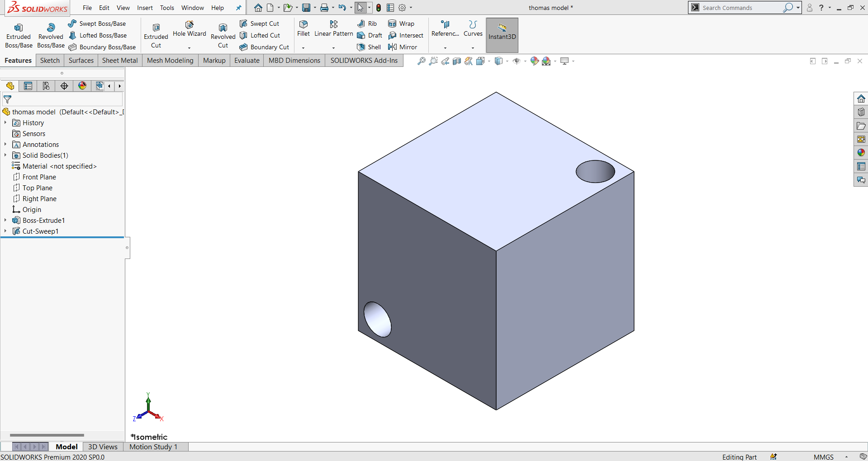Screen dimensions: 868x461
Task: Click the Zoom to Fit icon
Action: pos(422,61)
